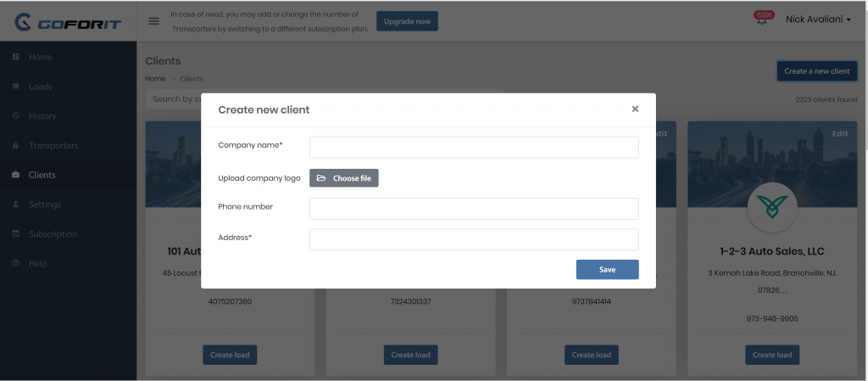Image resolution: width=868 pixels, height=381 pixels.
Task: Click the History clock icon
Action: pos(16,115)
